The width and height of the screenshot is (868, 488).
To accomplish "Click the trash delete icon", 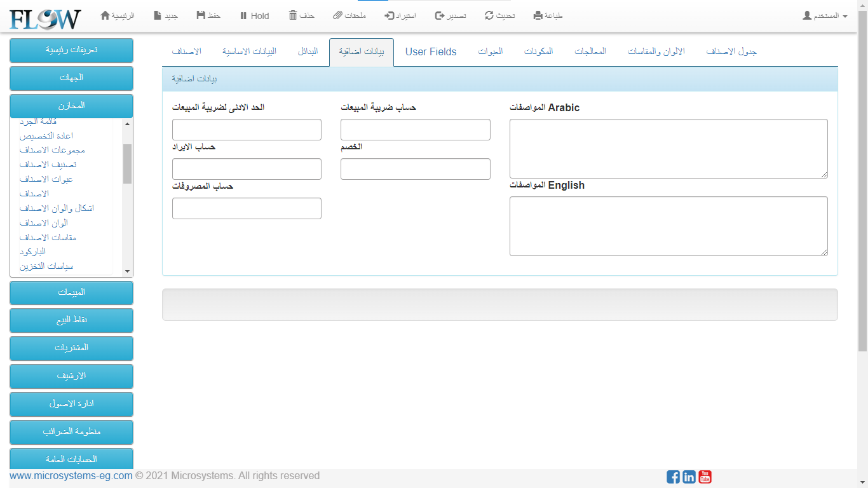I will (293, 15).
